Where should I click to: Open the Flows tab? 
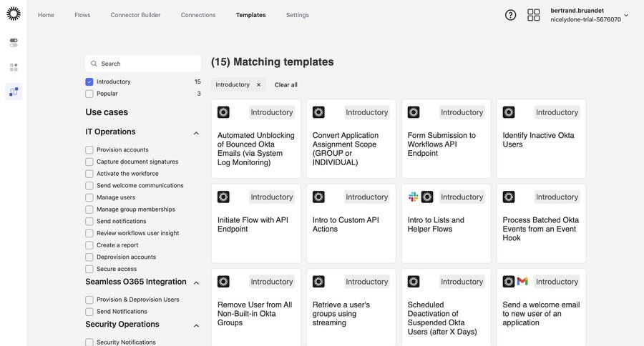coord(82,15)
